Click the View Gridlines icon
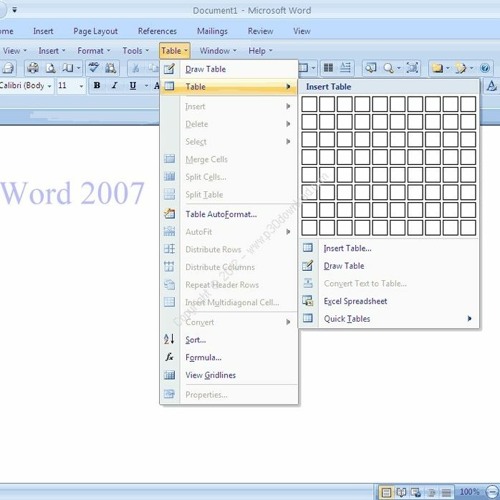 [x=169, y=375]
